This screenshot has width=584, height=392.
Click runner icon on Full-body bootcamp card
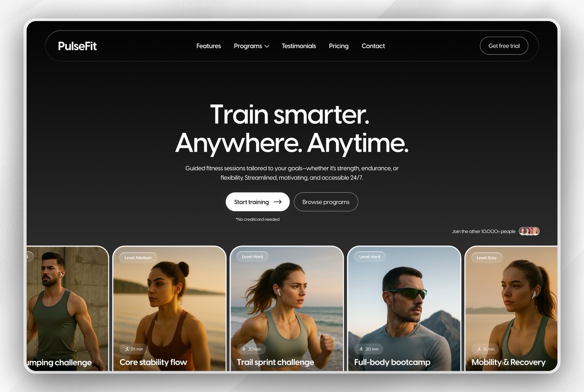(361, 349)
